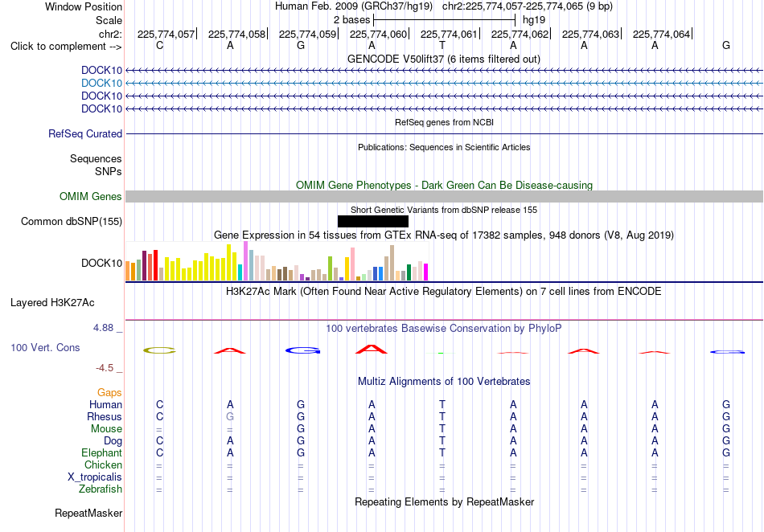Click the orange Gaps label

[x=109, y=393]
